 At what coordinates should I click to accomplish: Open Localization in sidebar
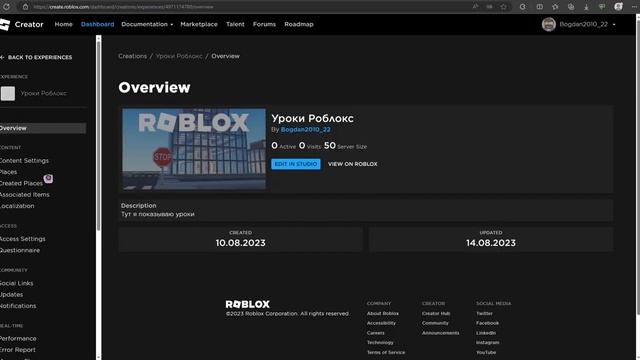[x=17, y=206]
